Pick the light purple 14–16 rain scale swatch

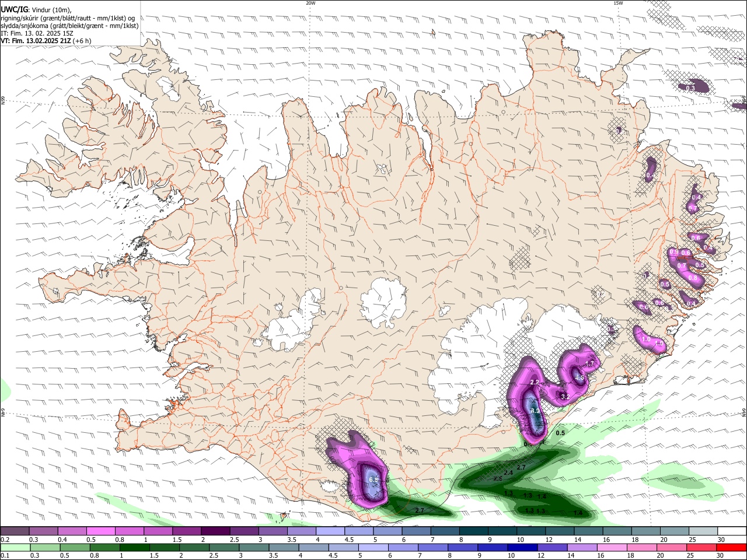click(582, 547)
